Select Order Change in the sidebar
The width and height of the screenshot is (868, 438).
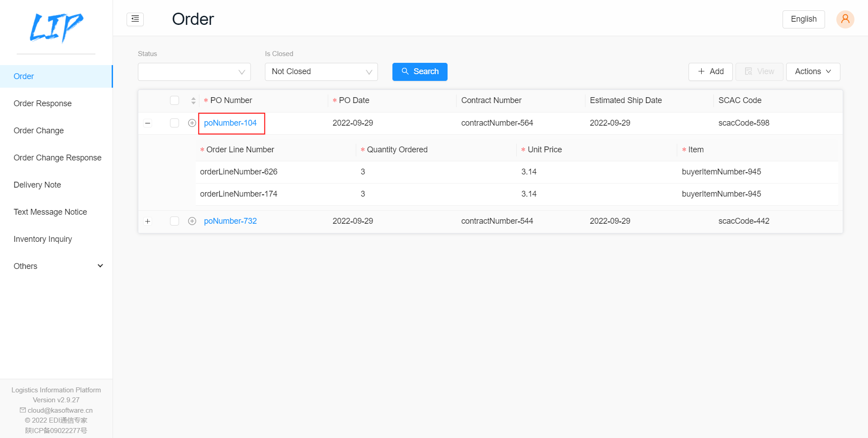click(38, 130)
